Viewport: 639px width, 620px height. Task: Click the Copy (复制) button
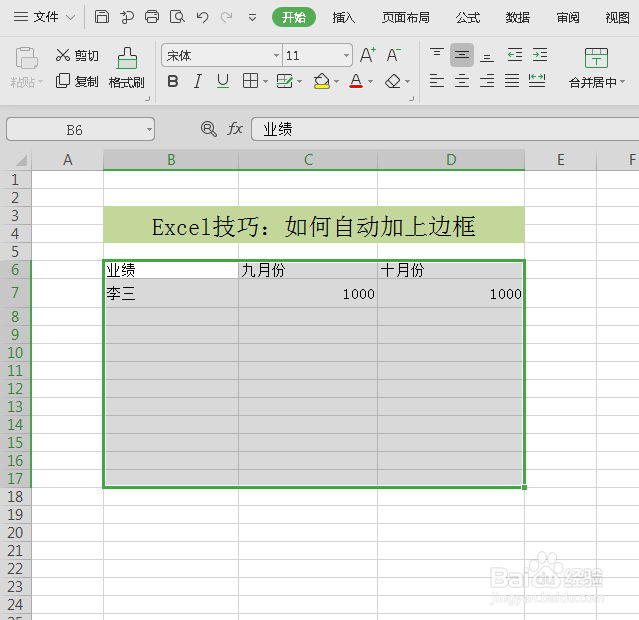[x=77, y=81]
